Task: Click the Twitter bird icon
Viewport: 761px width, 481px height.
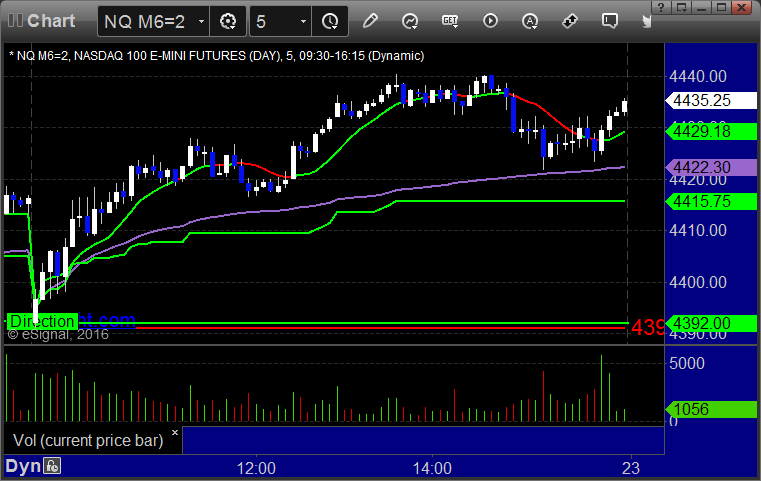Action: point(646,21)
